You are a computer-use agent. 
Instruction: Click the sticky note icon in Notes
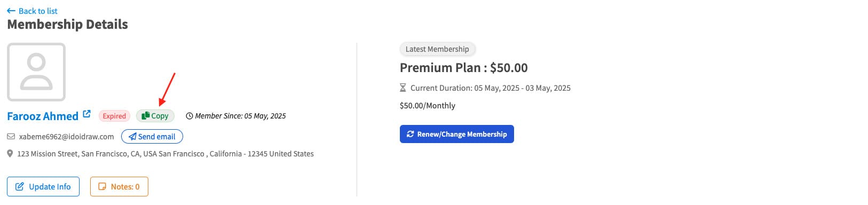102,187
